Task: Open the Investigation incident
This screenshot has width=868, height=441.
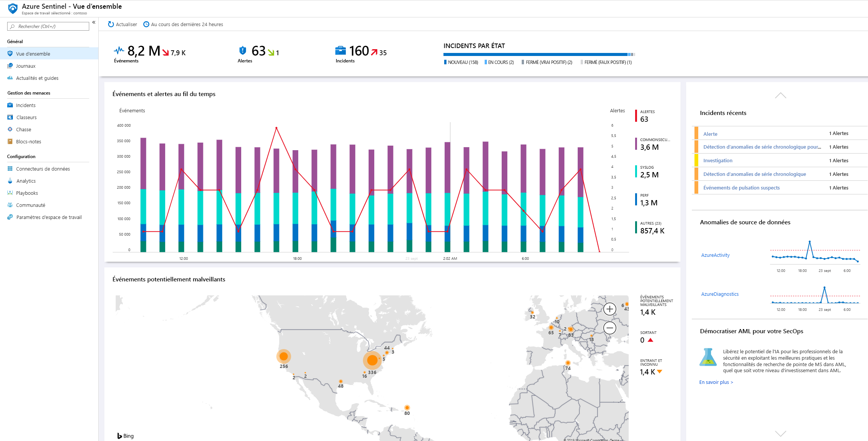Action: pos(717,160)
